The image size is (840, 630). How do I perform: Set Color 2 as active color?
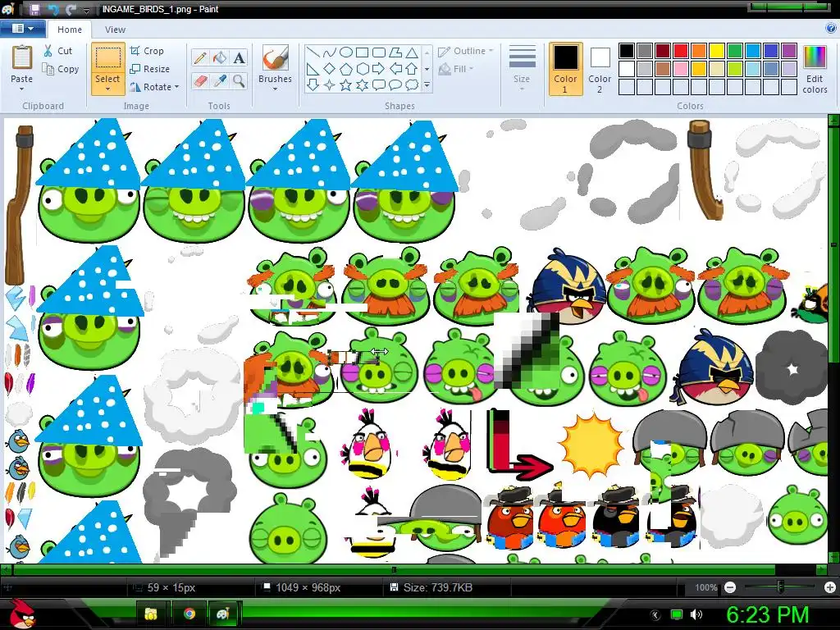[x=600, y=69]
